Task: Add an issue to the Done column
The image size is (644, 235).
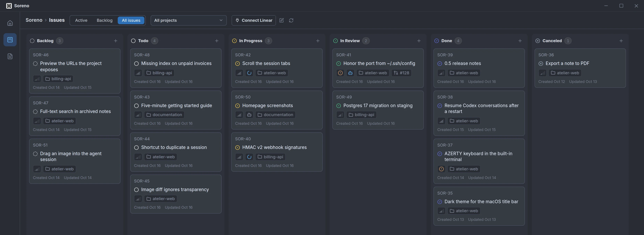Action: click(x=520, y=41)
